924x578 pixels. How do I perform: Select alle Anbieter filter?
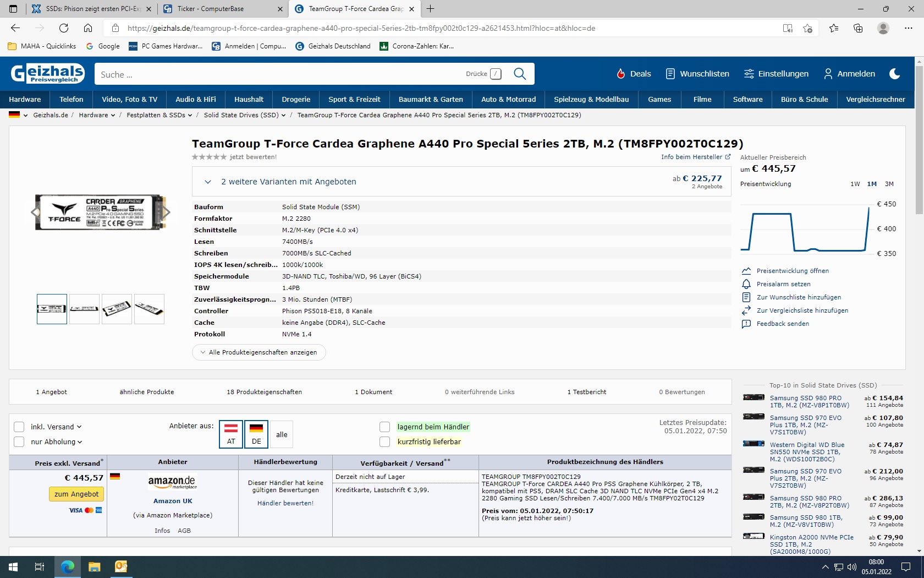click(282, 434)
